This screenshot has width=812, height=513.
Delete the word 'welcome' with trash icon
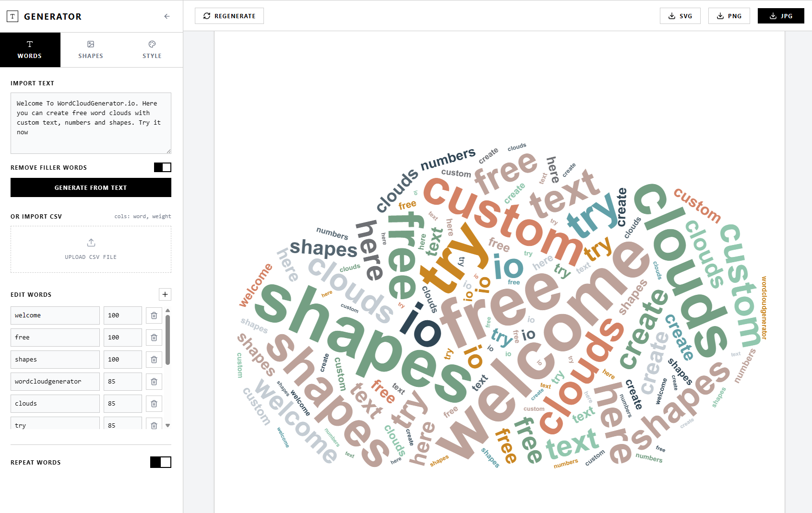click(x=154, y=315)
